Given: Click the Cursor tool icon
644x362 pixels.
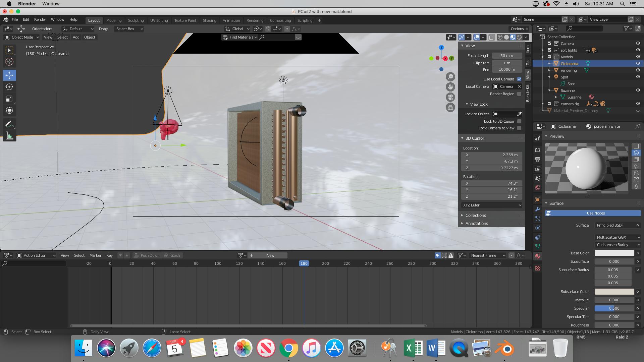Looking at the screenshot, I should [9, 62].
